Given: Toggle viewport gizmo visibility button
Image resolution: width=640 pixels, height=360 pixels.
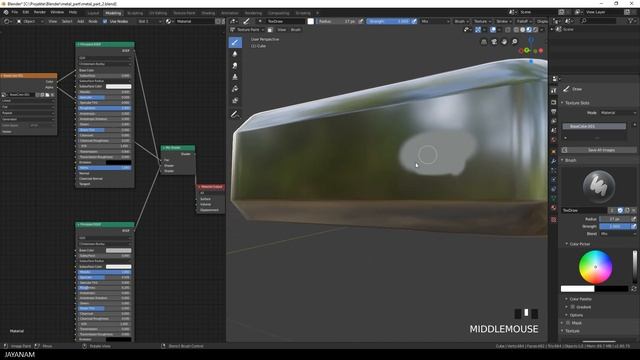Looking at the screenshot, I should pyautogui.click(x=478, y=30).
